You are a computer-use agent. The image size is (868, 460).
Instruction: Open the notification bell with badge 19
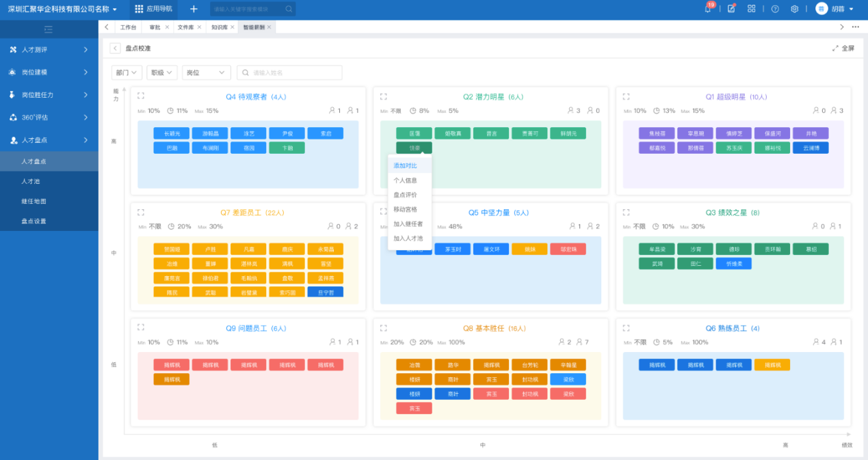point(708,9)
